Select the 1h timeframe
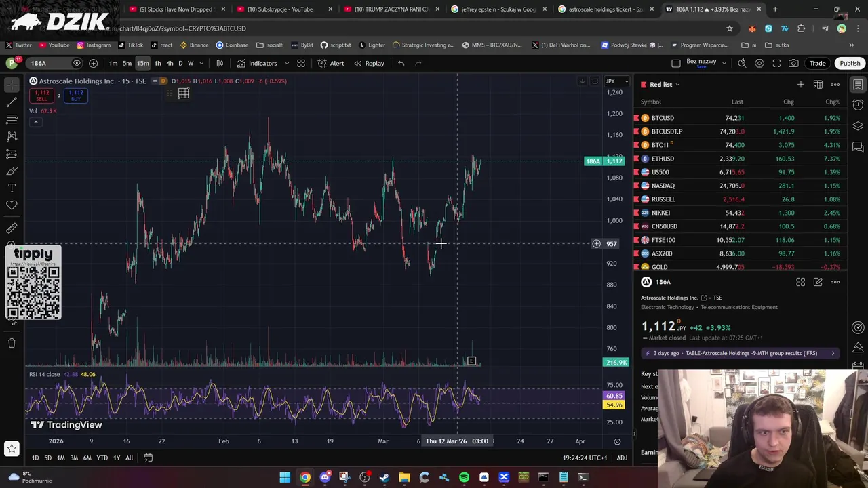Viewport: 868px width, 488px height. pyautogui.click(x=157, y=63)
